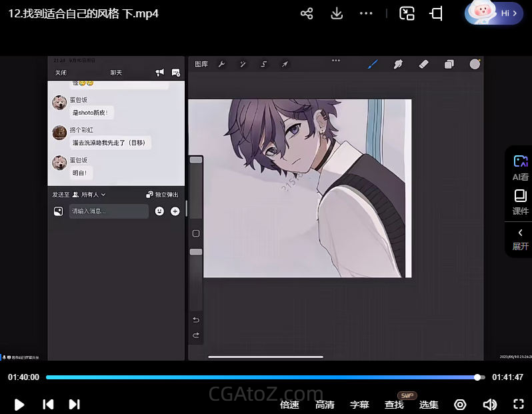Screen dimensions: 532x414
Task: Enter fullscreen mode
Action: point(519,404)
